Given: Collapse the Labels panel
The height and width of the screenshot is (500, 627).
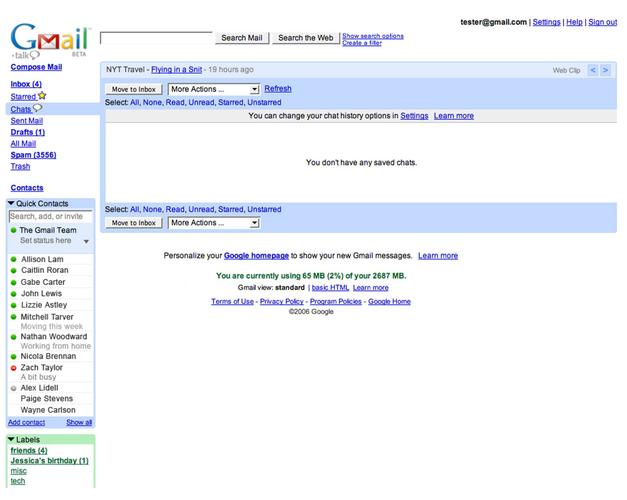Looking at the screenshot, I should point(12,439).
